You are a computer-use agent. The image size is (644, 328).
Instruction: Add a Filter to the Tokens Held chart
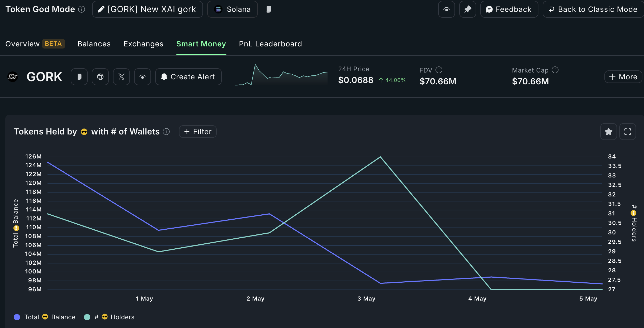197,132
